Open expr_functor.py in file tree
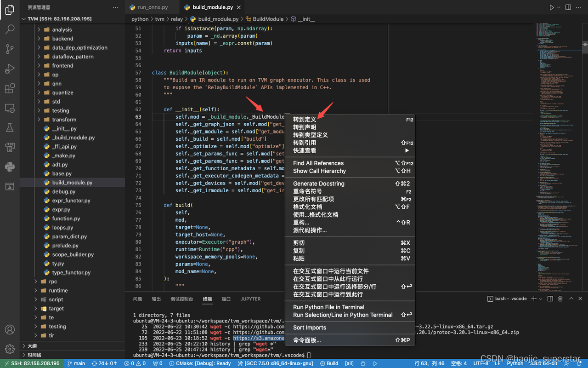 (71, 201)
